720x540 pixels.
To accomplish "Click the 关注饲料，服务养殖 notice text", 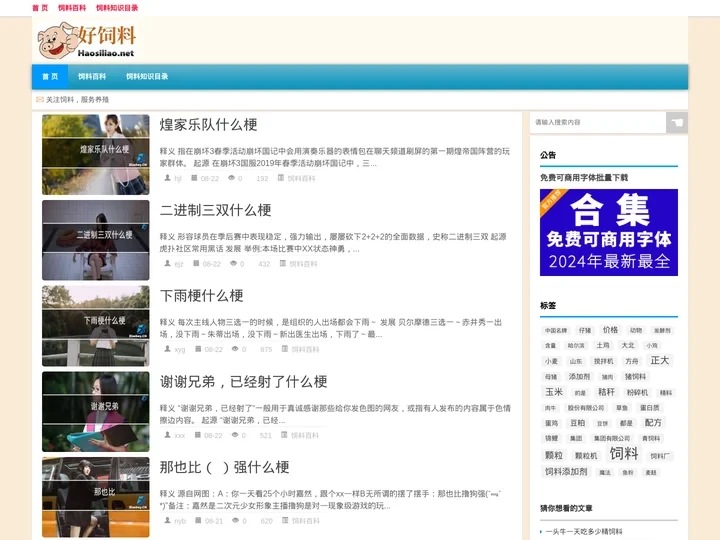I will [78, 99].
